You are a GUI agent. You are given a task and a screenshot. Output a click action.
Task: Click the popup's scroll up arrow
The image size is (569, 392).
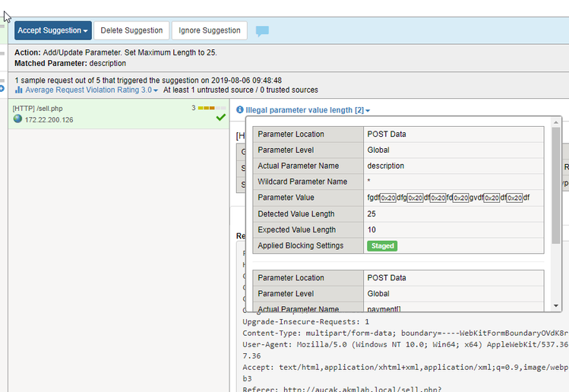click(555, 122)
